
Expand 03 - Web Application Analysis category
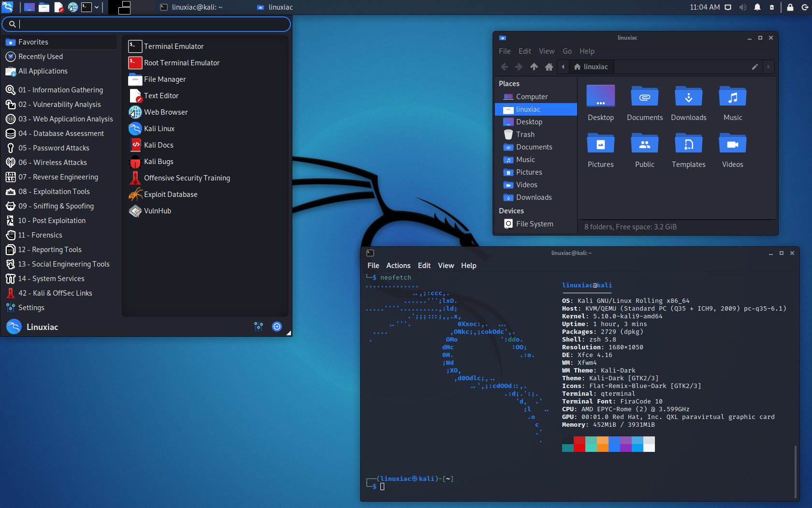coord(60,119)
